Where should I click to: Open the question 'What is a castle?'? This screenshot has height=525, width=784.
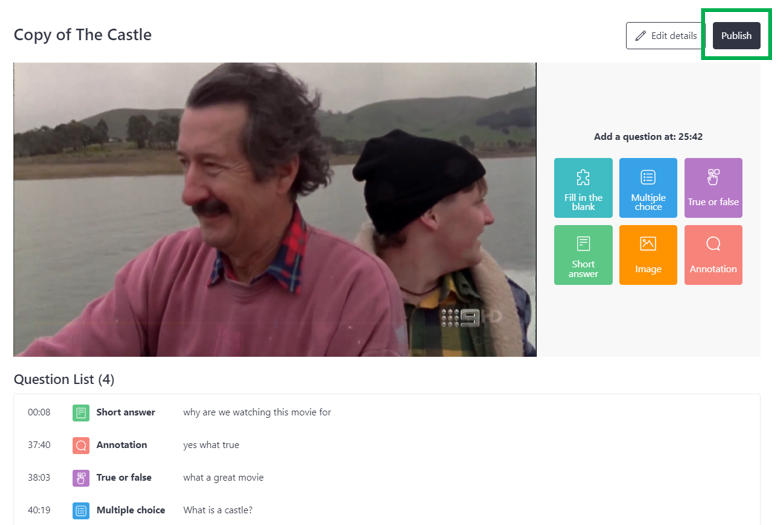218,510
